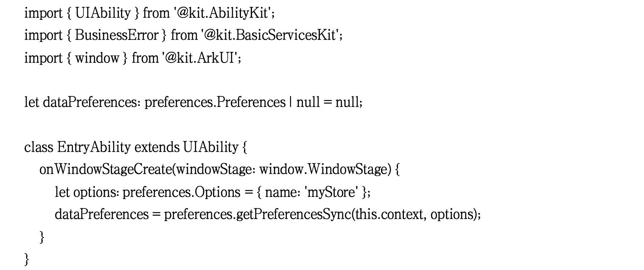Viewport: 644px width, 270px height.
Task: Click the BusinessError identifier
Action: (116, 35)
